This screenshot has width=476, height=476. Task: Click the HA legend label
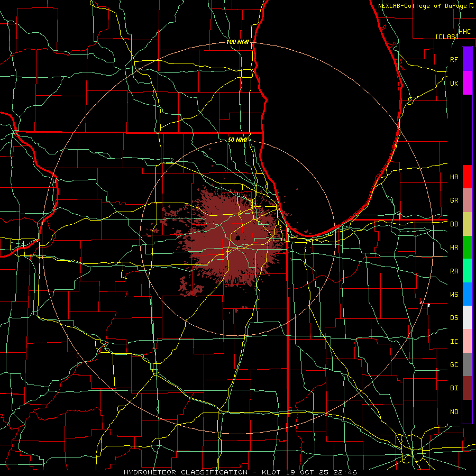point(454,177)
